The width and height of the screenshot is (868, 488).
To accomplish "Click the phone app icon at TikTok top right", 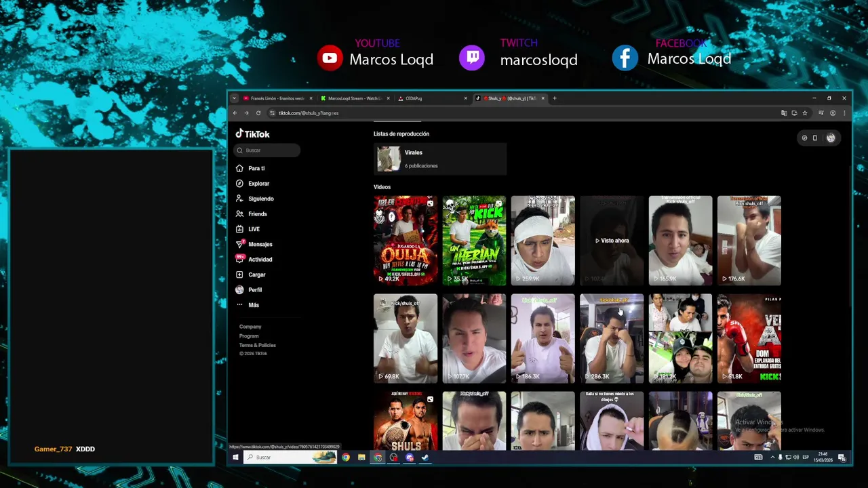I will (x=815, y=138).
